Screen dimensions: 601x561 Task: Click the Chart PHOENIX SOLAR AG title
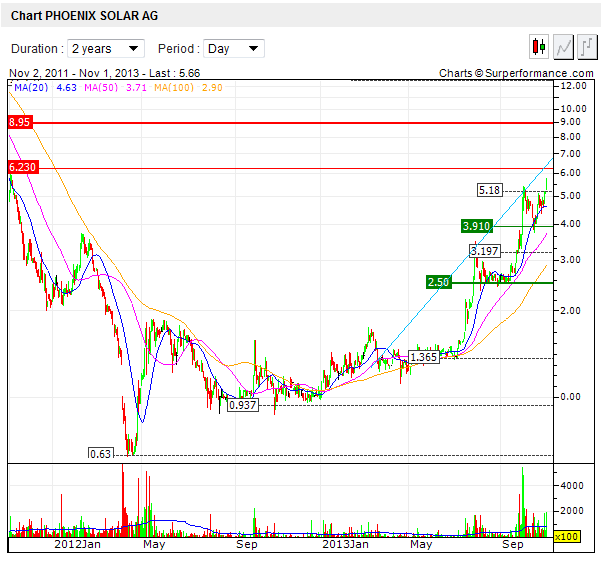click(84, 16)
